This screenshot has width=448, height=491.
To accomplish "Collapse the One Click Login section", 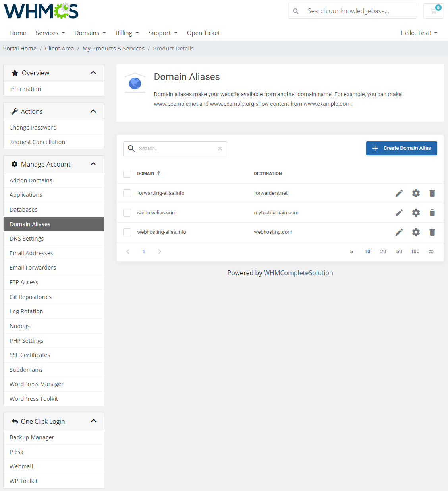I will [x=94, y=421].
